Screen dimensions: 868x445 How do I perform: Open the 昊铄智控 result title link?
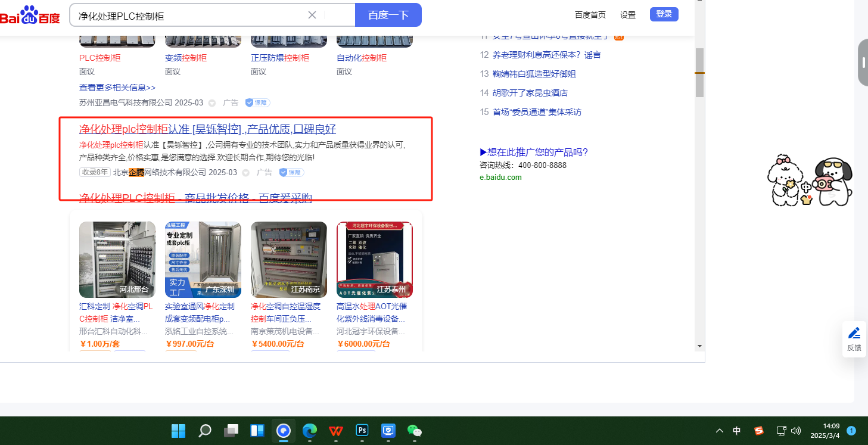pyautogui.click(x=208, y=129)
